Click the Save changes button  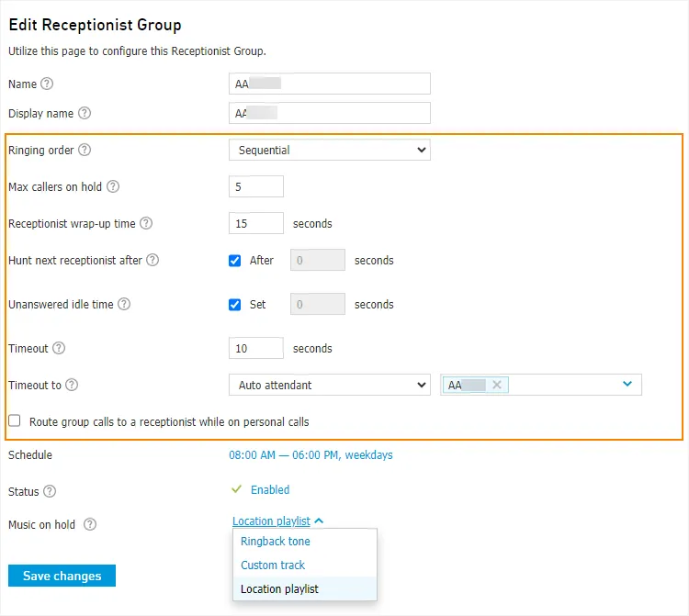coord(62,576)
